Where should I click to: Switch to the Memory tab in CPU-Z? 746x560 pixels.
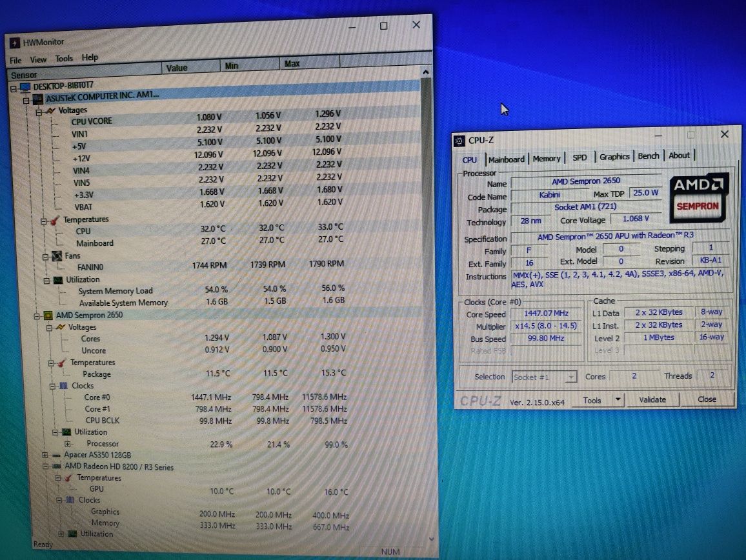click(x=546, y=159)
